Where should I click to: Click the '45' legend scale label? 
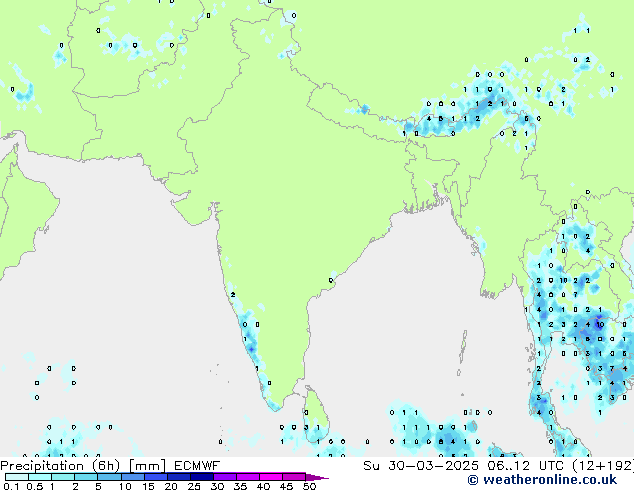[286, 486]
